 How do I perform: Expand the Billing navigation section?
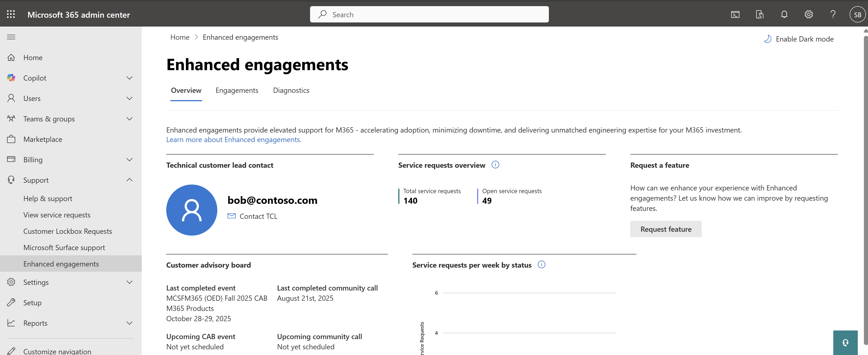[x=129, y=160]
